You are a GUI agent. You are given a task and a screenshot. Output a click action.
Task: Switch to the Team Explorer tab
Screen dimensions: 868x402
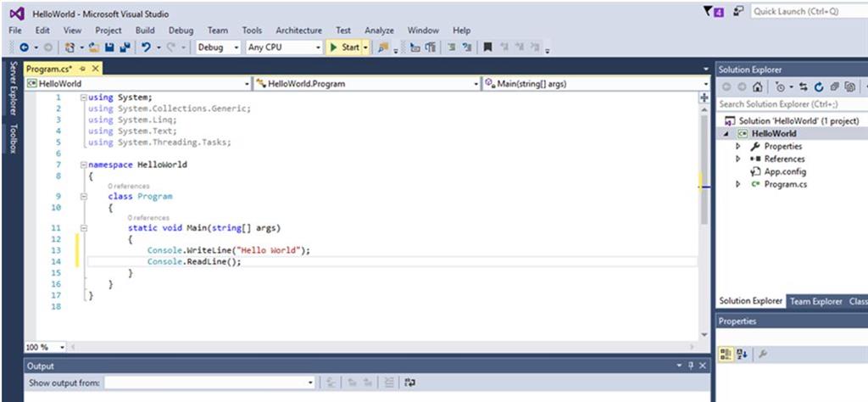point(816,302)
